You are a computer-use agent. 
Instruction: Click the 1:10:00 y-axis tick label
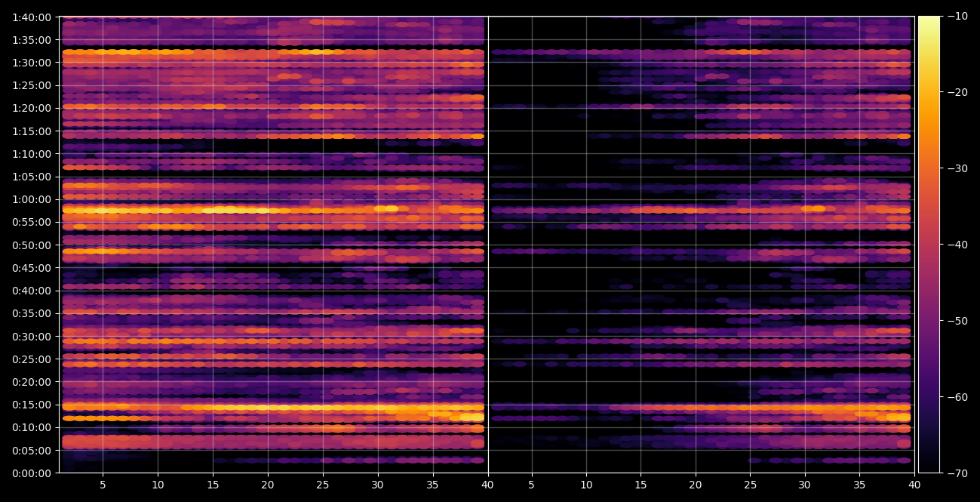point(31,154)
